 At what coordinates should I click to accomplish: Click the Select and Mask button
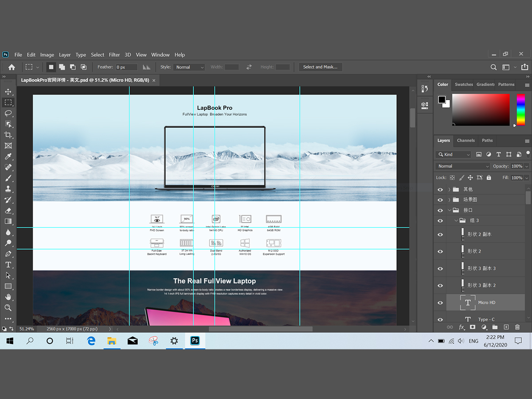click(320, 67)
